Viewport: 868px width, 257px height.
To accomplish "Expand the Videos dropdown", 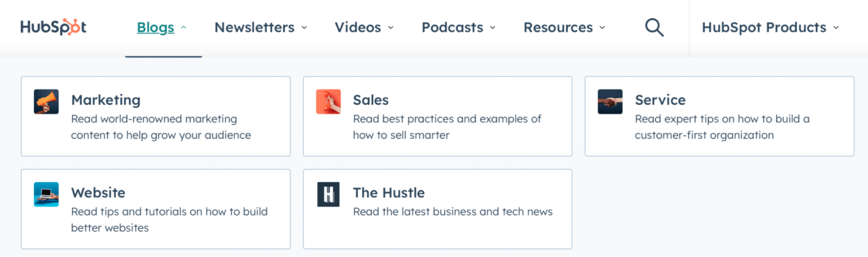I will [x=390, y=28].
